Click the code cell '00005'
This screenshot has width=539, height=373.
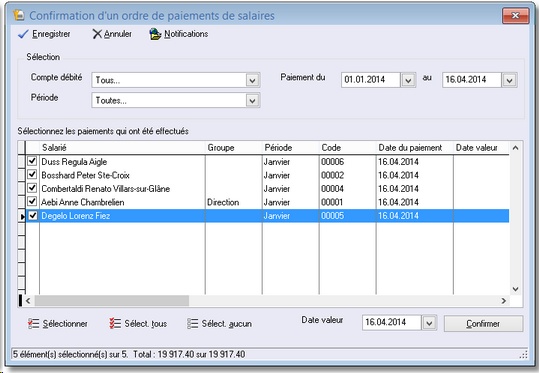pyautogui.click(x=332, y=216)
